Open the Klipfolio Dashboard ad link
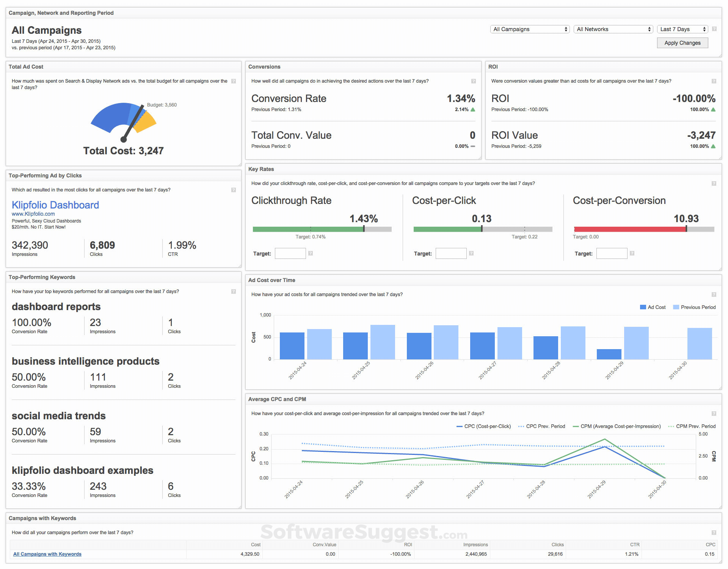 point(55,205)
